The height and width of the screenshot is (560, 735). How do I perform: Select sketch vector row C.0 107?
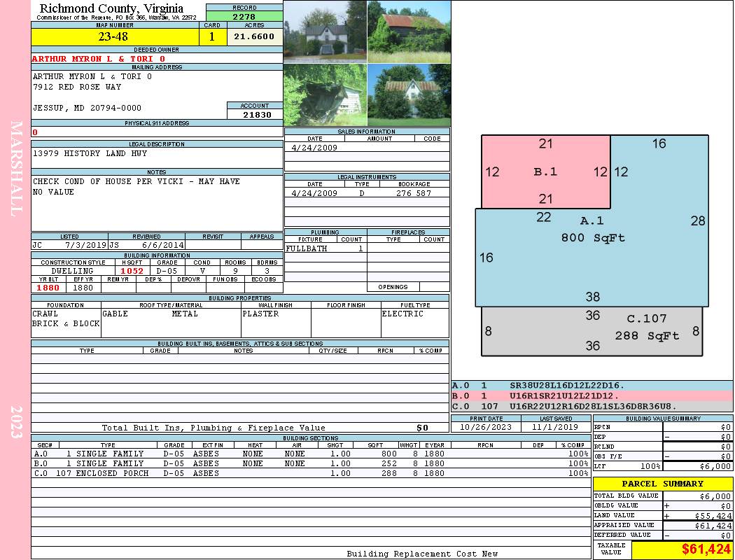[x=592, y=406]
